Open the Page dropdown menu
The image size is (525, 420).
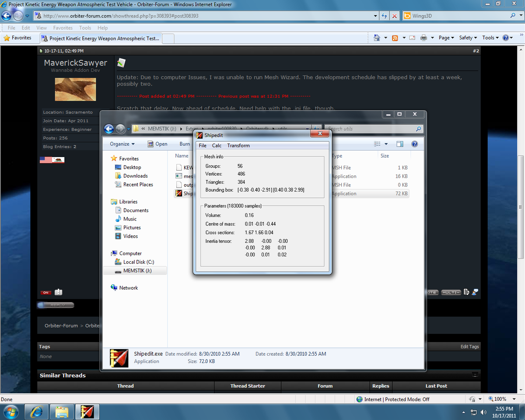[446, 38]
